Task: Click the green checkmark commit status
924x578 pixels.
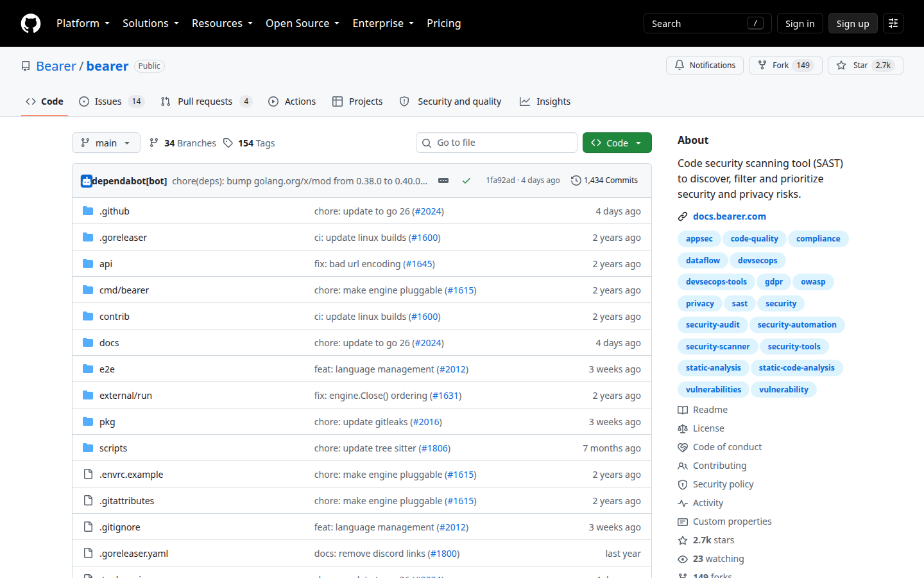Action: pos(466,180)
